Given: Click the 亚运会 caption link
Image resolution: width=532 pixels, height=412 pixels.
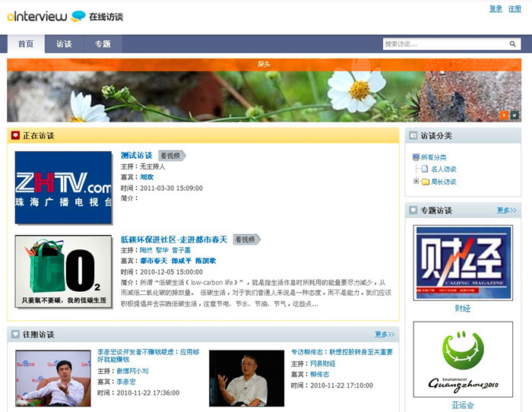Looking at the screenshot, I should [462, 405].
